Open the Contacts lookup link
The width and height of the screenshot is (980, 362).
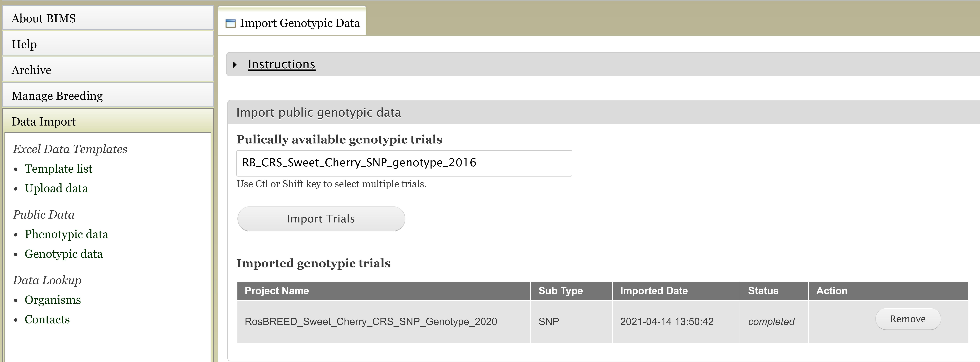[47, 319]
